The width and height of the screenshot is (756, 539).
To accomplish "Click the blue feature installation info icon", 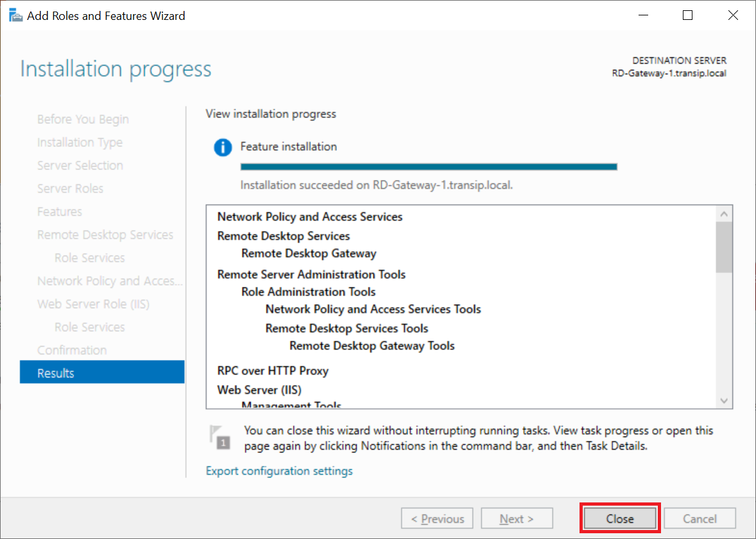I will coord(222,148).
